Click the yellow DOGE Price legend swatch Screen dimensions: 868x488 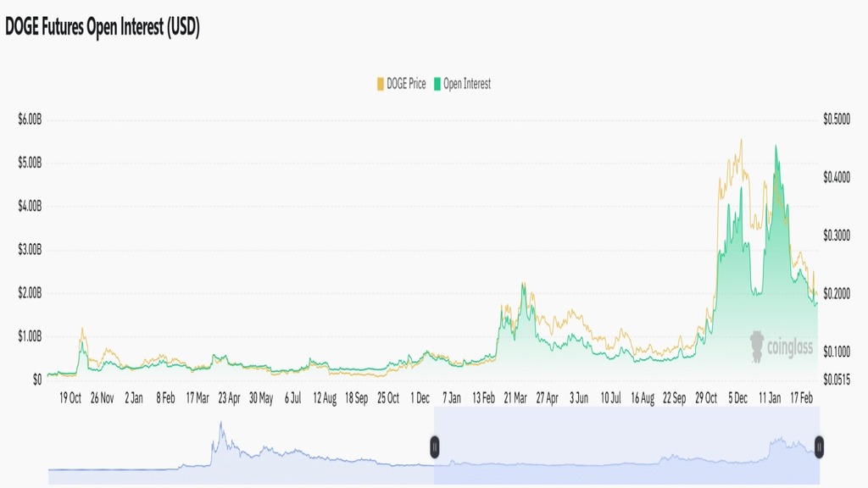tap(381, 84)
